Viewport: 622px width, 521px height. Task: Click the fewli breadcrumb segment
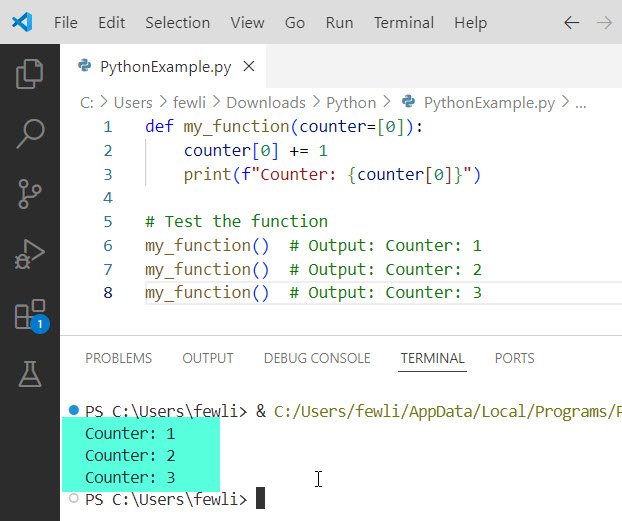click(189, 103)
